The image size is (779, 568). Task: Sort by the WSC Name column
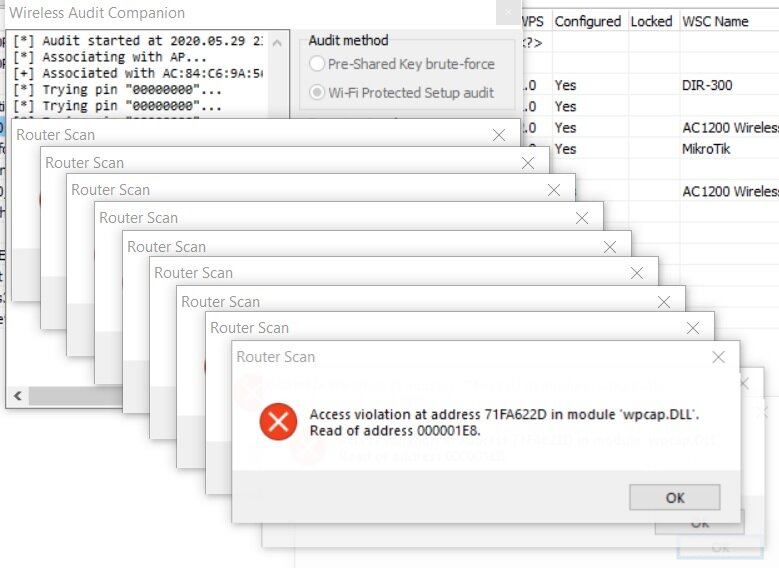(x=715, y=21)
